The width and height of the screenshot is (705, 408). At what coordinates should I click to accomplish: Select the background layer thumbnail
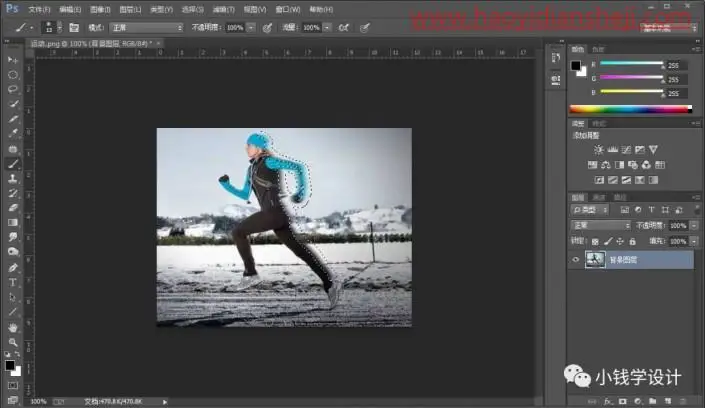(595, 260)
